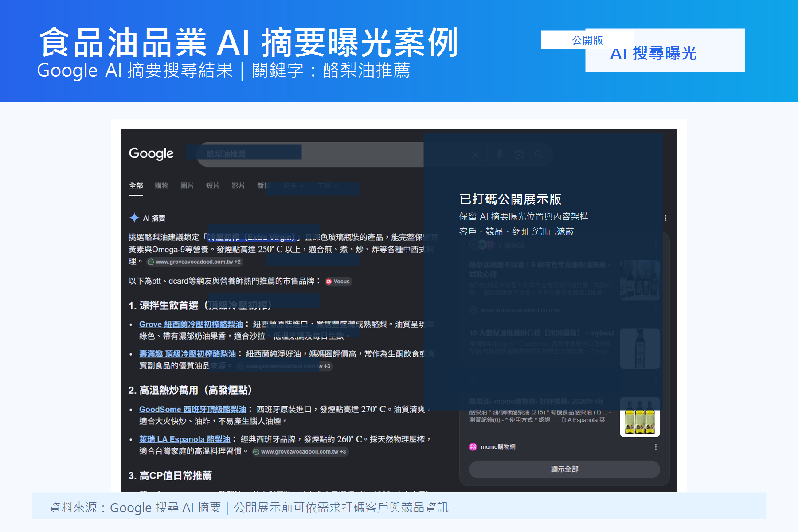Open the 萊瑞 LA Espanola 酪梨油 link
798x532 pixels.
tap(185, 439)
